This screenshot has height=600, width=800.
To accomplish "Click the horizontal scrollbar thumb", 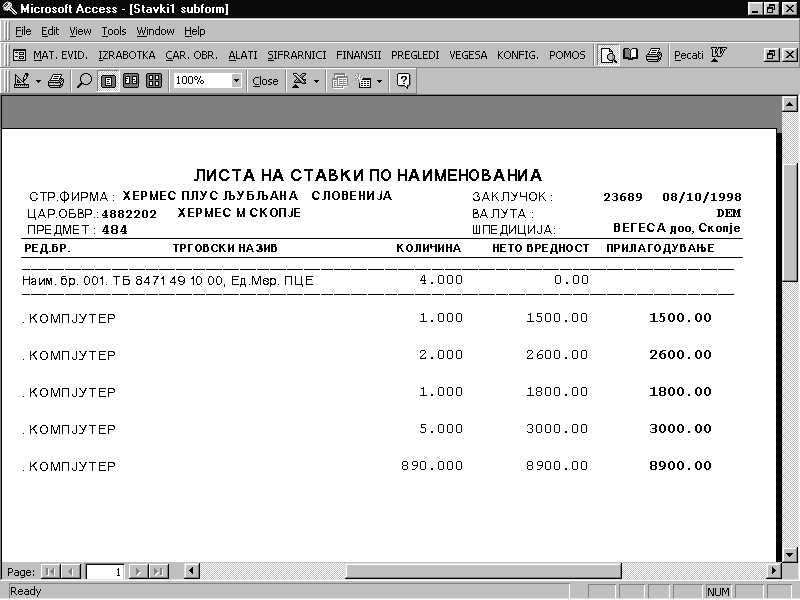I will pyautogui.click(x=555, y=571).
